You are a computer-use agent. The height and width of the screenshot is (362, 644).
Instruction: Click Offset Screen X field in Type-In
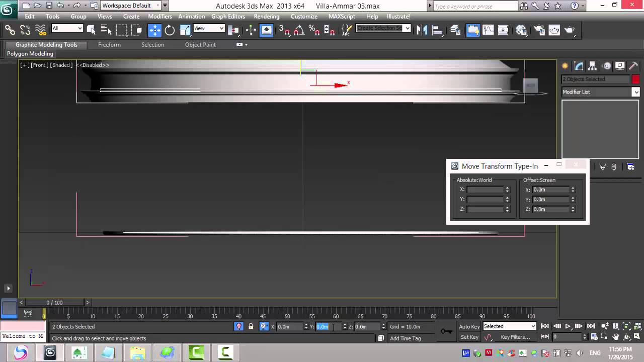click(x=551, y=190)
